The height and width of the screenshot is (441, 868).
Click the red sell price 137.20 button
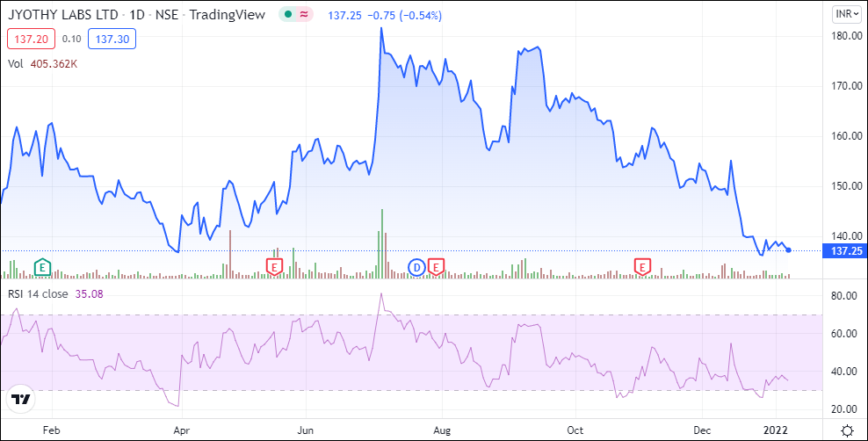(x=32, y=40)
